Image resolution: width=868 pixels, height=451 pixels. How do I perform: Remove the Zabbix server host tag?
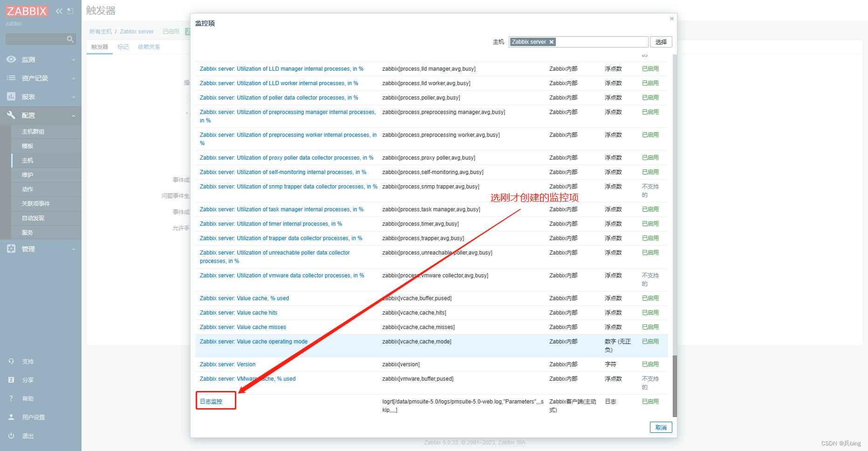[x=552, y=42]
